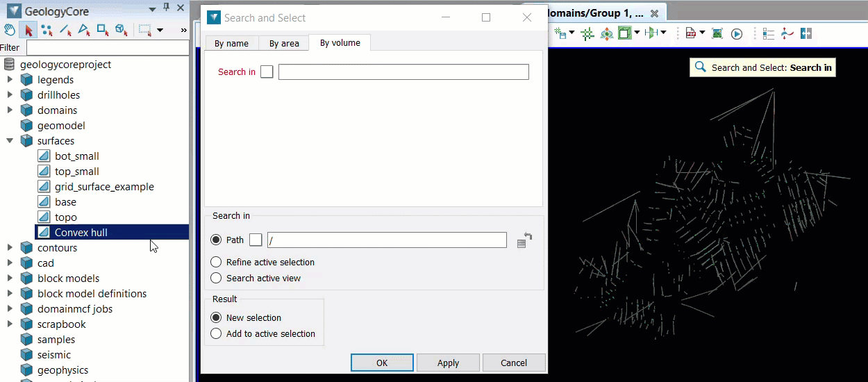Click the grid save settings icon
The image size is (868, 382).
pyautogui.click(x=562, y=33)
